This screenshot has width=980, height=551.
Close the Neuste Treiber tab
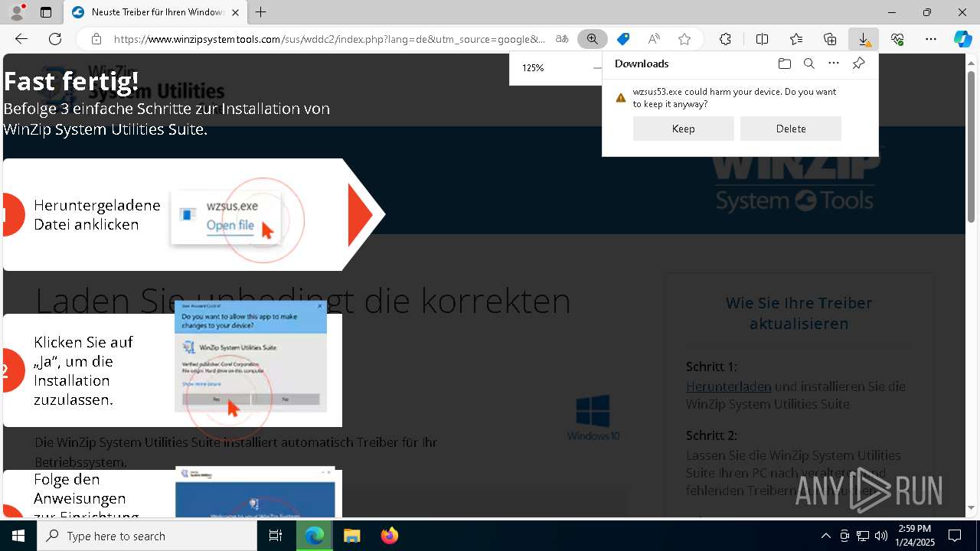236,12
